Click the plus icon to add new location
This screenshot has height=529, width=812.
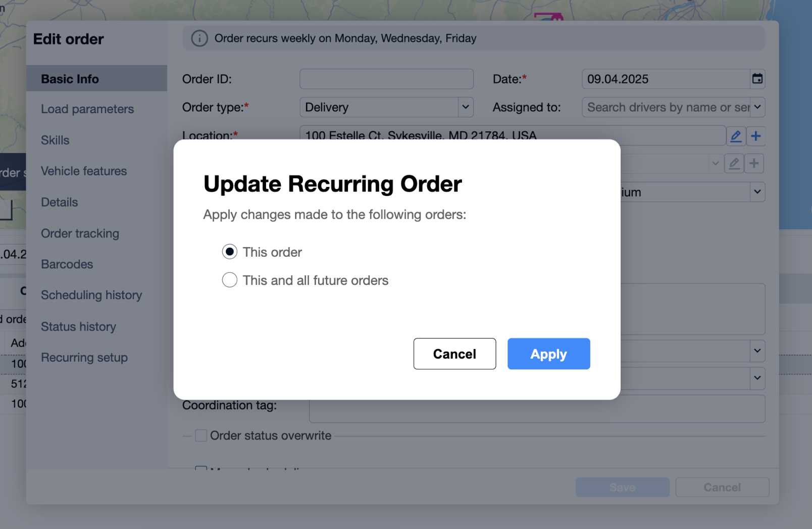(756, 136)
